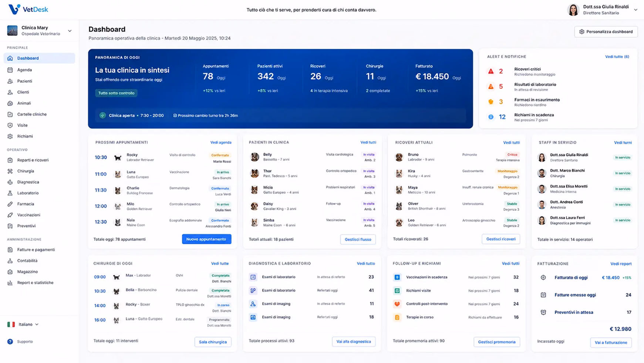Image resolution: width=644 pixels, height=363 pixels.
Task: Click Vedi tutti in Pazienti in clinica
Action: [368, 142]
